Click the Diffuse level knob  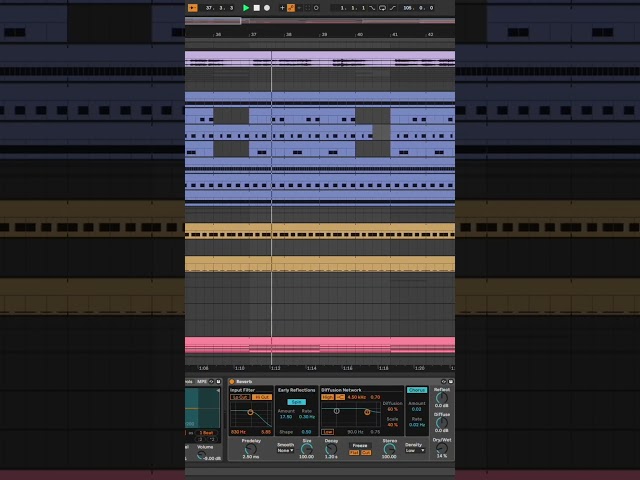[442, 423]
